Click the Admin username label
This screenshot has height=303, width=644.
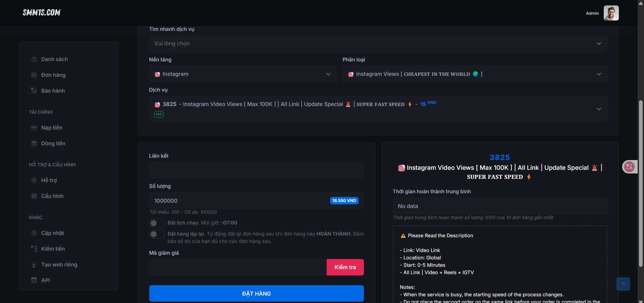click(592, 13)
